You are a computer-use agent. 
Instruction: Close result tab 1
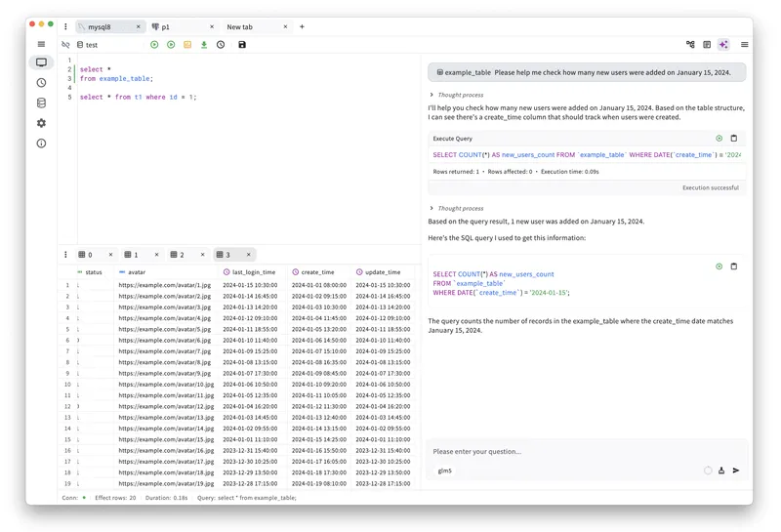(156, 255)
